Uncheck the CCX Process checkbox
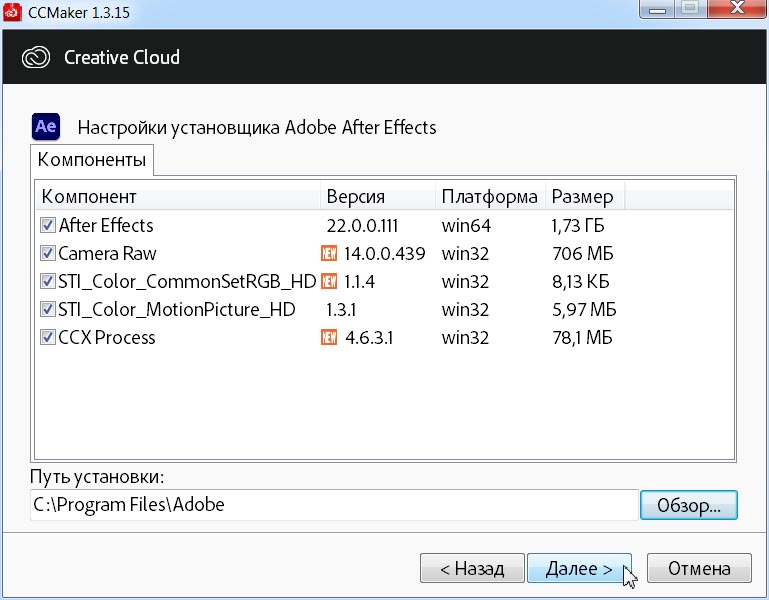The width and height of the screenshot is (769, 600). point(48,337)
